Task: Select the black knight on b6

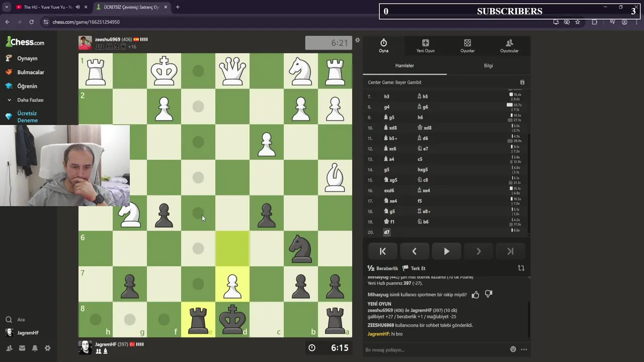Action: click(301, 248)
